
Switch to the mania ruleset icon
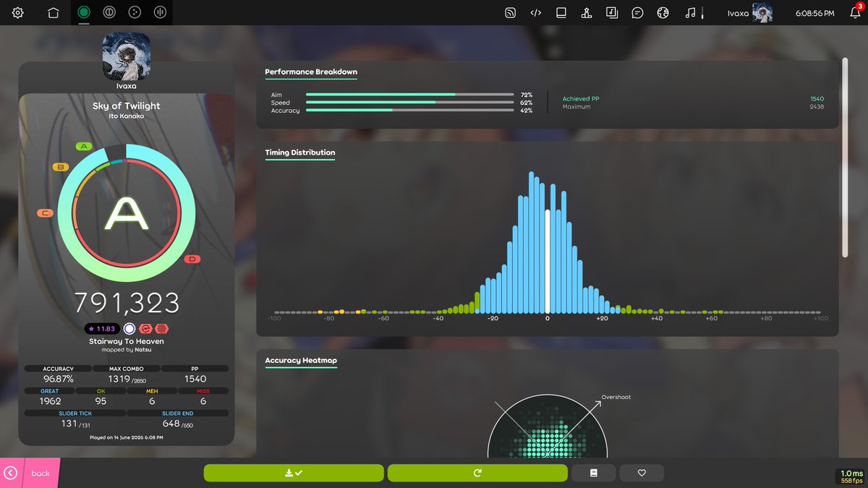[x=161, y=12]
